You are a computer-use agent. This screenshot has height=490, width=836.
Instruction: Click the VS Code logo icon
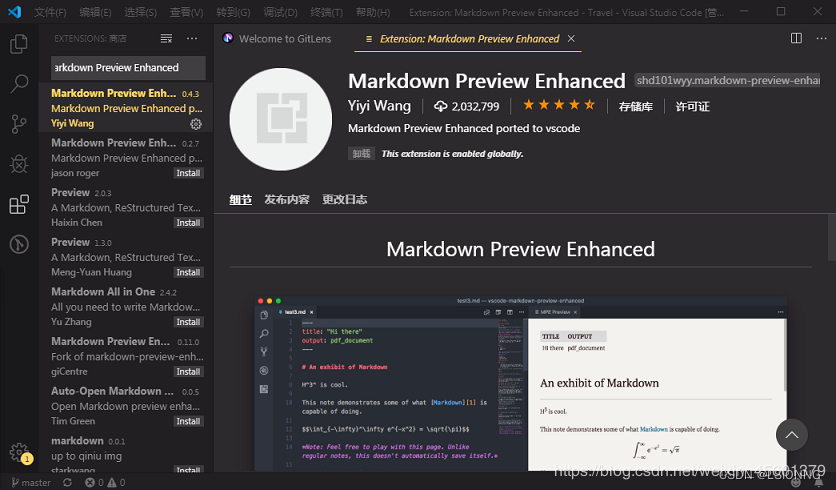pos(14,12)
